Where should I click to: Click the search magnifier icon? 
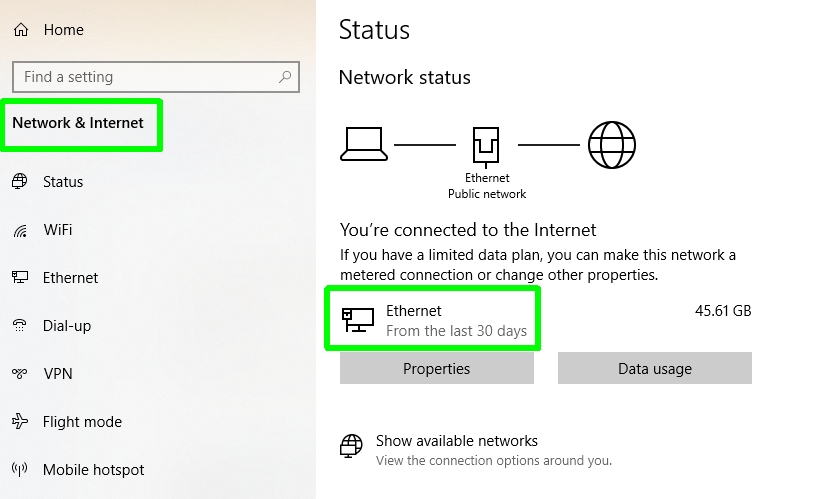[285, 77]
